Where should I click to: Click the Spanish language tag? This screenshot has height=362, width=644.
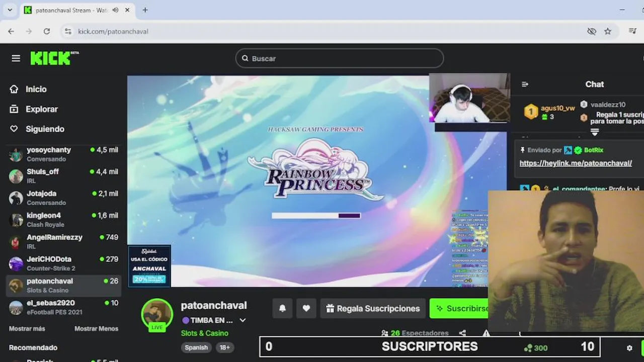pyautogui.click(x=196, y=347)
